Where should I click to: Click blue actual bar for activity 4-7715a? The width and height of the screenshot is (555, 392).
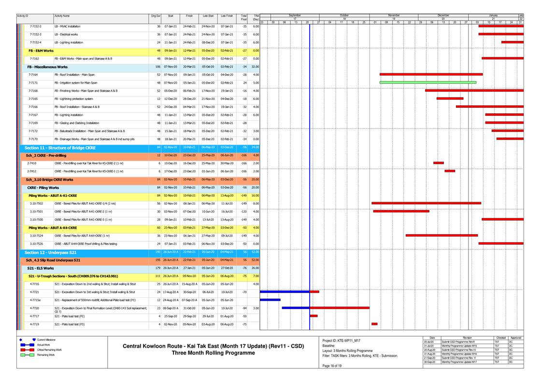coord(270,300)
